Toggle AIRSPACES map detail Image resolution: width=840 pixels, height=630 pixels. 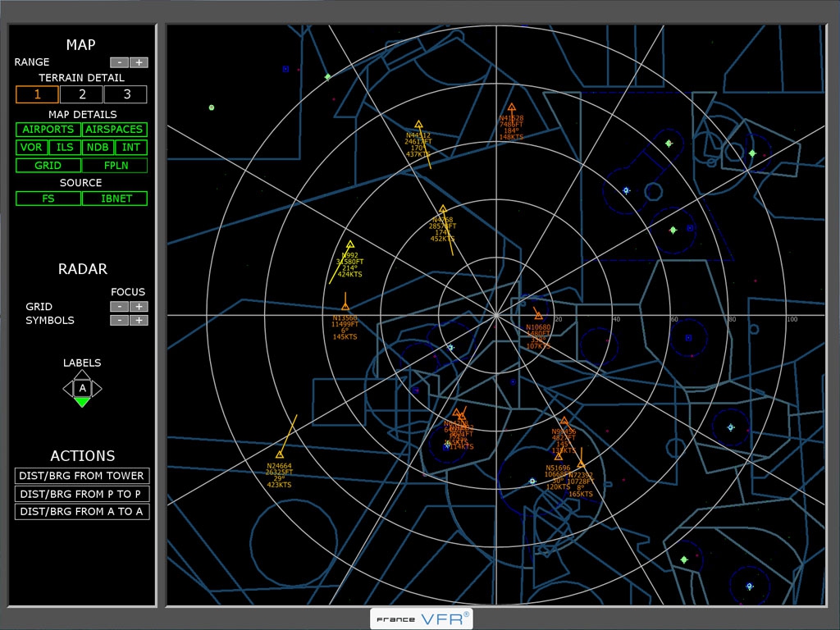(114, 129)
